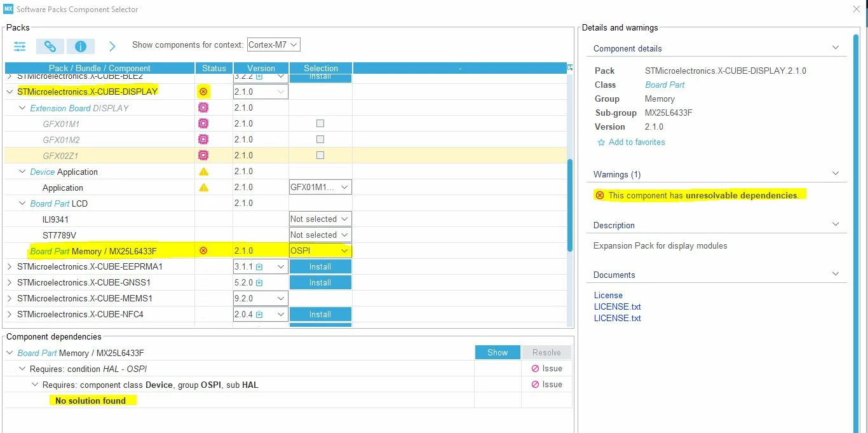Click Issue icon for condition HAL - OSPI
Viewport: 868px width, 433px height.
535,369
